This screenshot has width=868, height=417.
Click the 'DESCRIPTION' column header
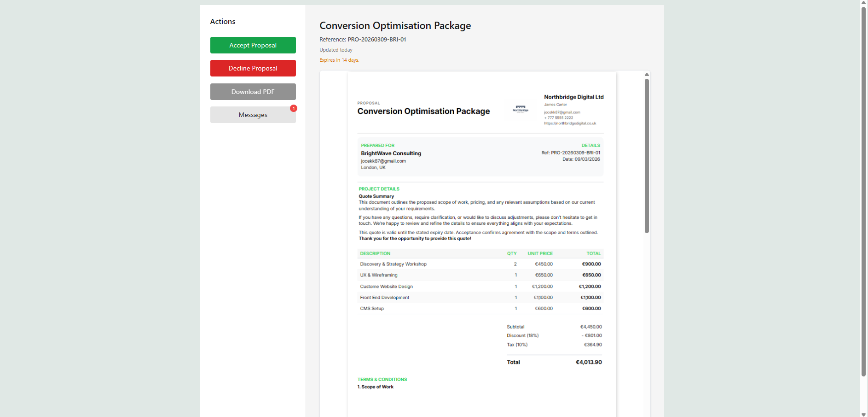click(x=375, y=254)
